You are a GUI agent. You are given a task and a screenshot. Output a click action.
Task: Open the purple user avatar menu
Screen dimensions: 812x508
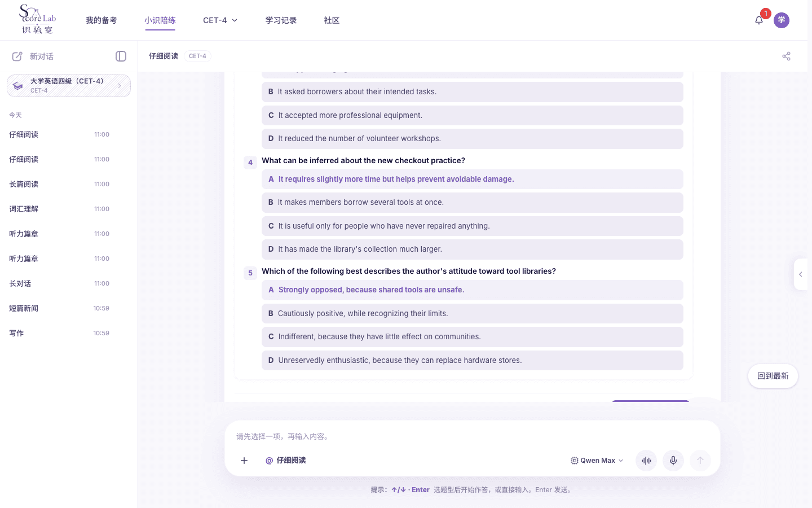tap(782, 20)
